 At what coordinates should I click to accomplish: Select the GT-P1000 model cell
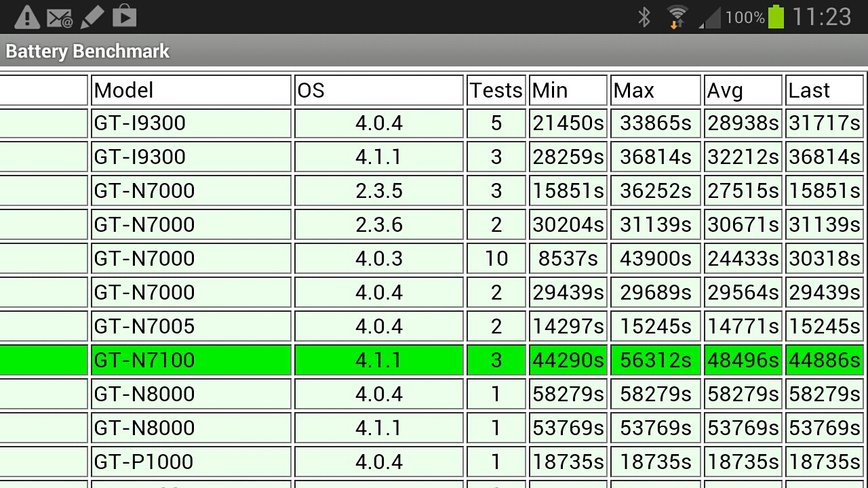(x=191, y=462)
